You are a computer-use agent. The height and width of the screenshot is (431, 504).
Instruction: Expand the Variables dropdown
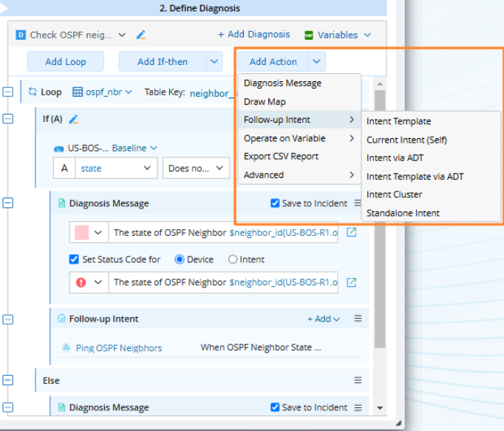tap(367, 35)
